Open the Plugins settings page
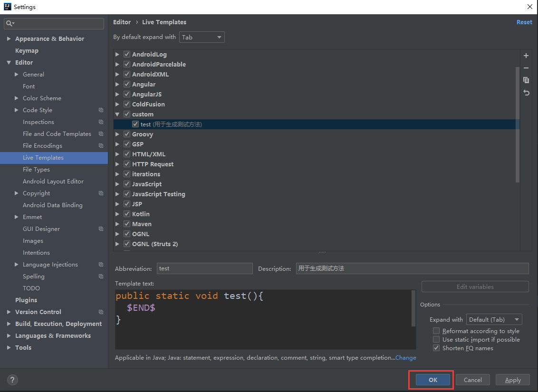The width and height of the screenshot is (538, 392). pos(26,300)
